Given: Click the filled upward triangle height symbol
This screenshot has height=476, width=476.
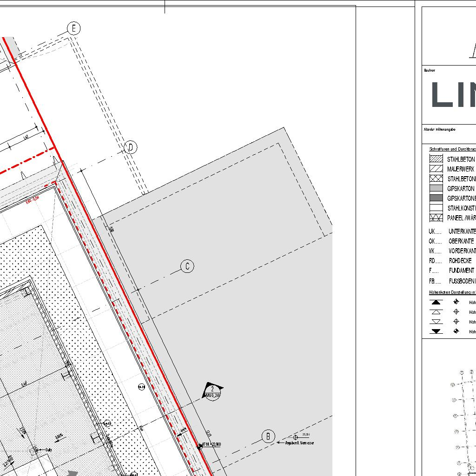Looking at the screenshot, I should point(436,302).
